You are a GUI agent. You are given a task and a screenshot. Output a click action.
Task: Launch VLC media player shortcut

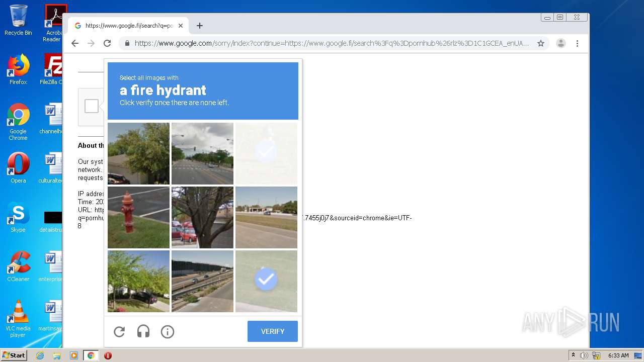click(x=18, y=319)
